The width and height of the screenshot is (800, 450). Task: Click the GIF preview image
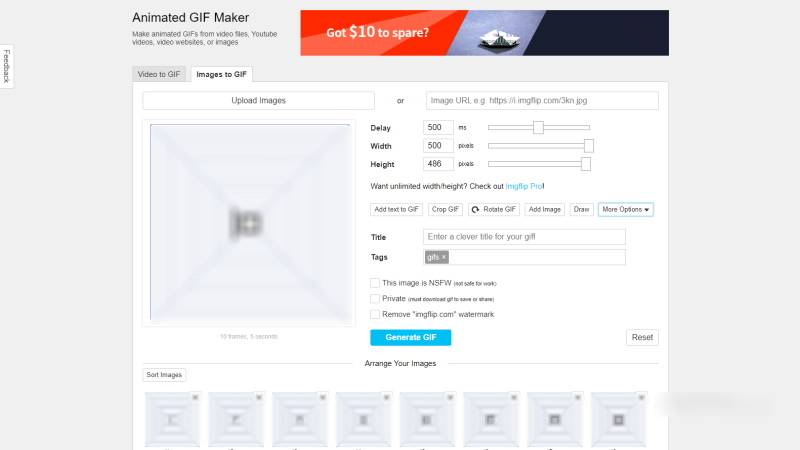(x=250, y=222)
